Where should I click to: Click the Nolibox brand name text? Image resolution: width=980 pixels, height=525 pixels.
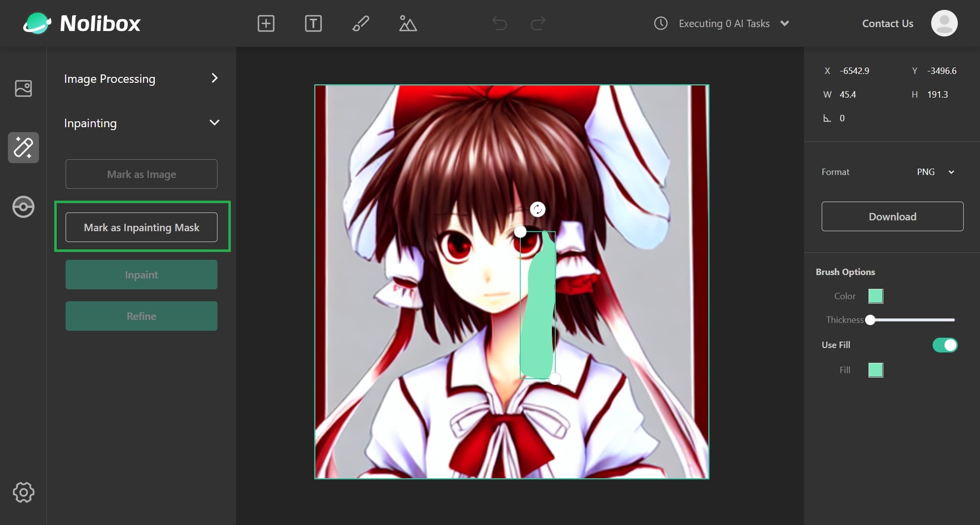[x=100, y=23]
